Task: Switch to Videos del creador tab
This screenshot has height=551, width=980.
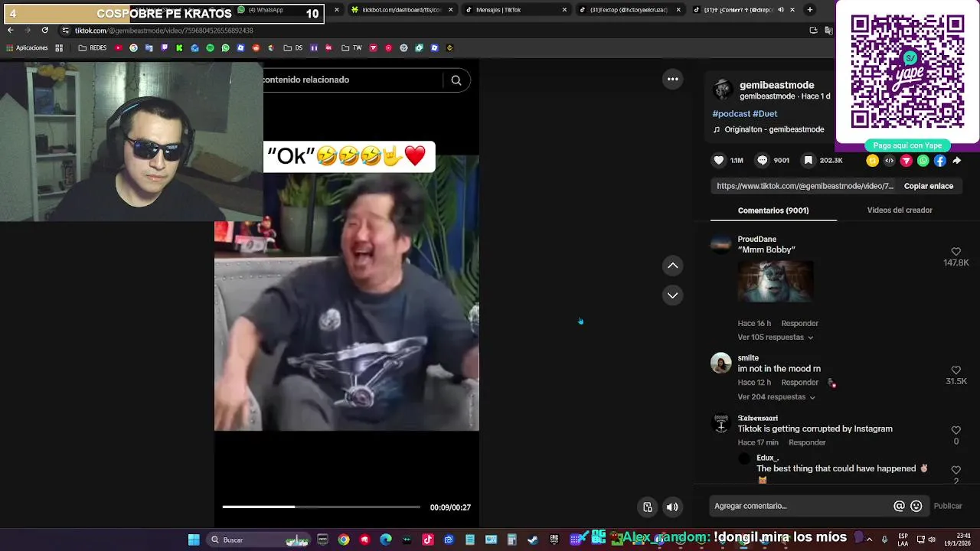Action: pos(900,210)
